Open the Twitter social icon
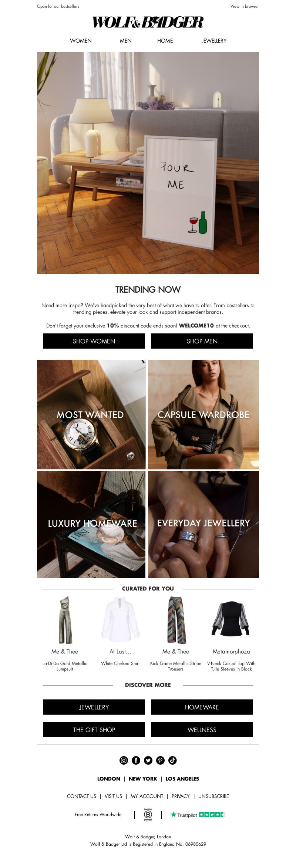Screen dimensions: 296x868 tap(148, 760)
